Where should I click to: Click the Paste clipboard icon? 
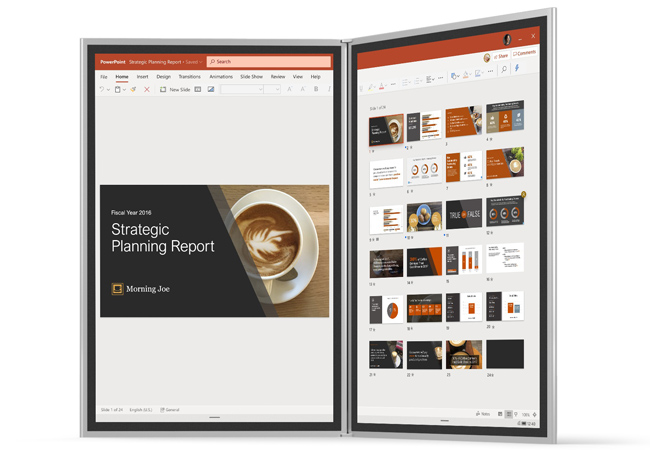[118, 90]
